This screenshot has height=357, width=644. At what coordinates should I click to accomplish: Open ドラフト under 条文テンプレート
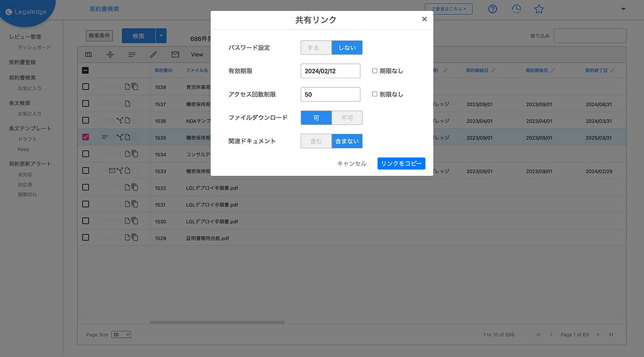pos(27,139)
